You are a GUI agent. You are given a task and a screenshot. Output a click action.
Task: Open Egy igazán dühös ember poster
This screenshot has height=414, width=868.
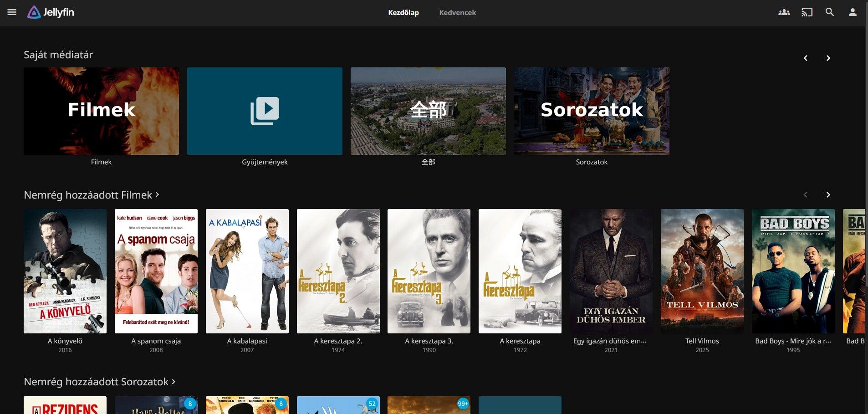click(611, 271)
